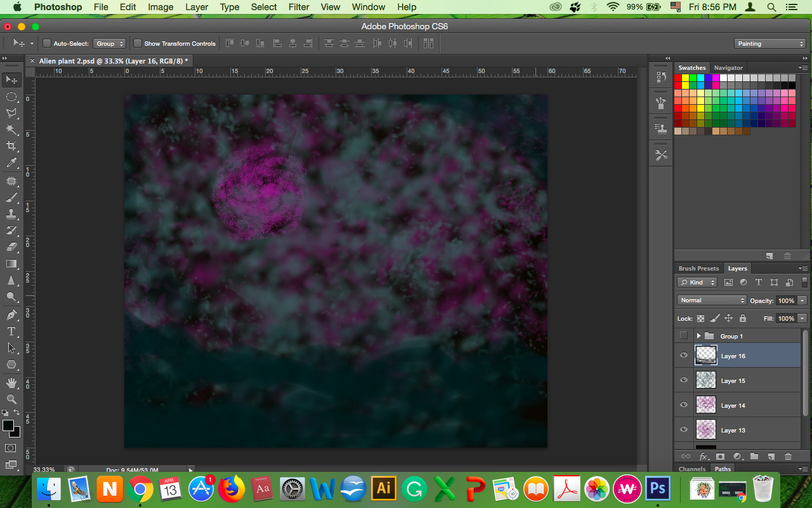
Task: Show Group 1 via its visibility box
Action: 684,336
